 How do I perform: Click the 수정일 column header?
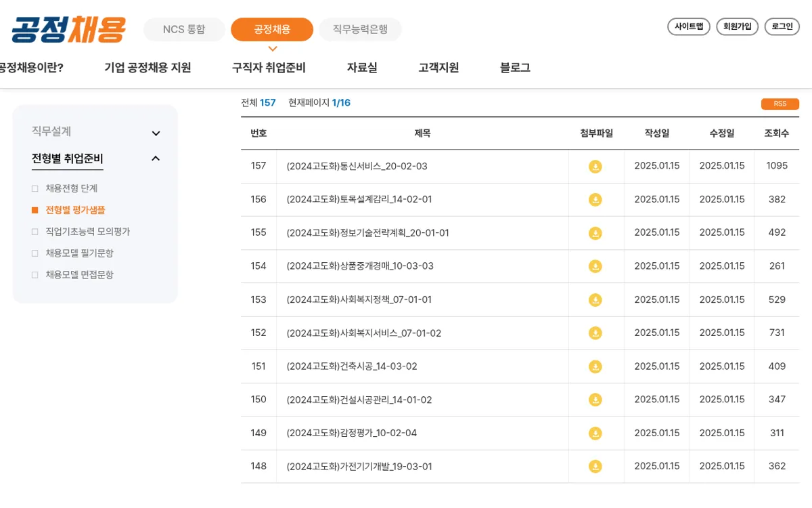click(722, 133)
